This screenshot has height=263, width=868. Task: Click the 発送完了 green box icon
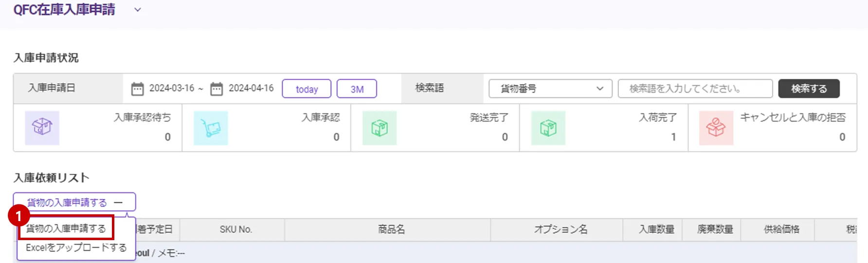pos(380,128)
